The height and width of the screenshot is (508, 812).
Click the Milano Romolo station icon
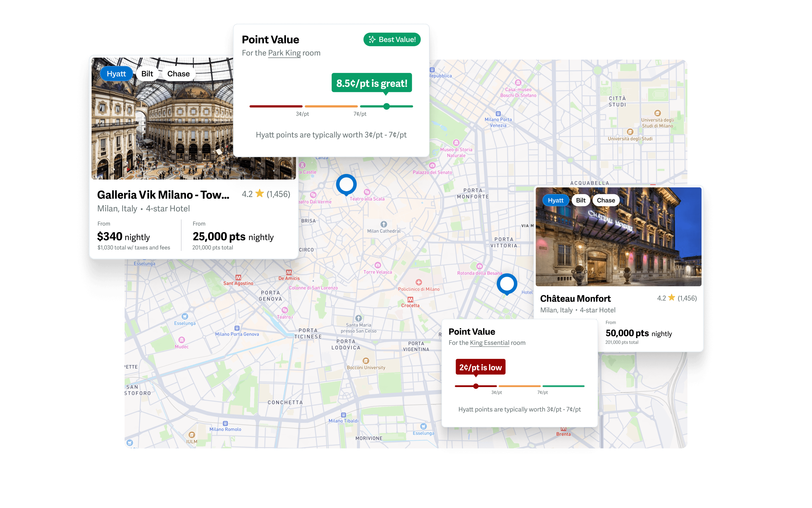point(225,423)
